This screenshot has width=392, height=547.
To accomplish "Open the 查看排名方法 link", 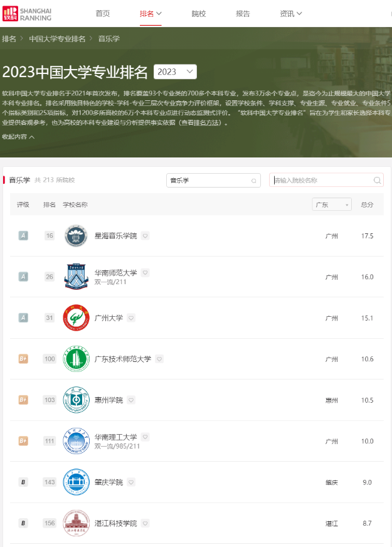I will point(201,123).
